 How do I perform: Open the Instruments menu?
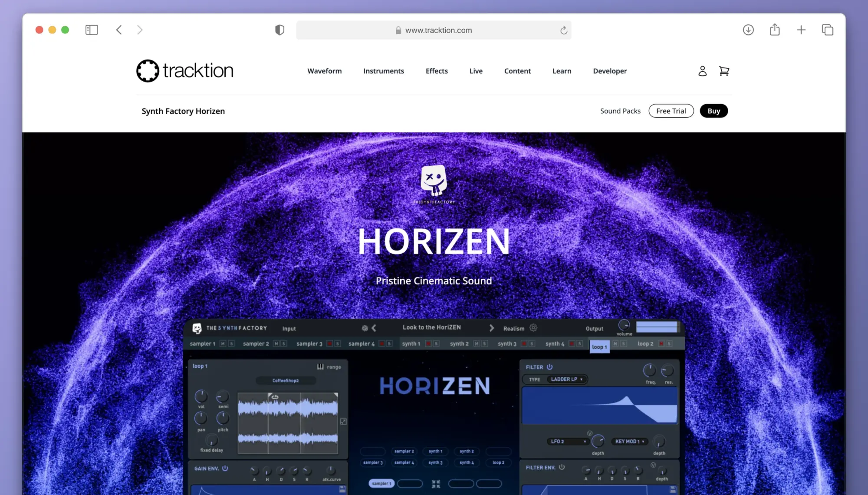click(383, 71)
